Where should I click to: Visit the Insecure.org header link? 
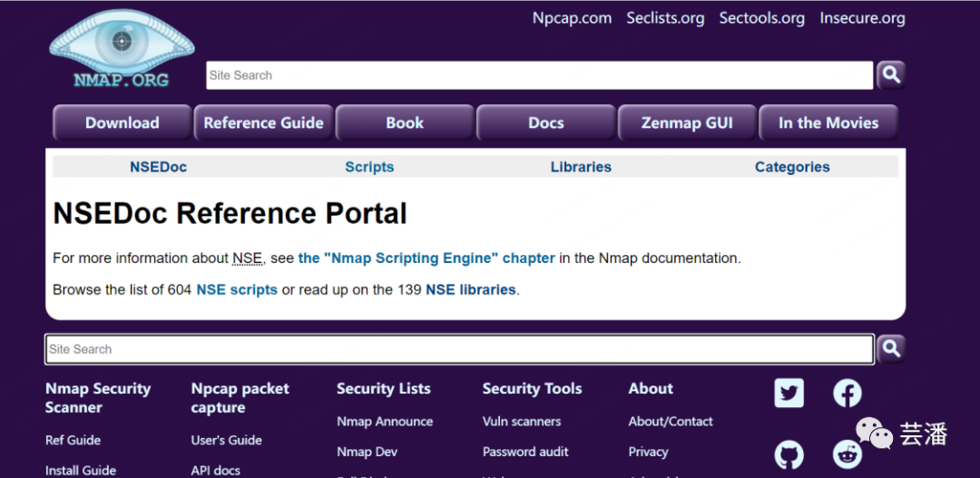(x=862, y=18)
